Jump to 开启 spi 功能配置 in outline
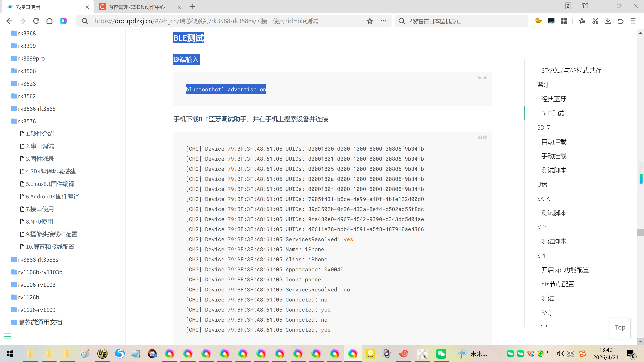644x362 pixels. [565, 270]
